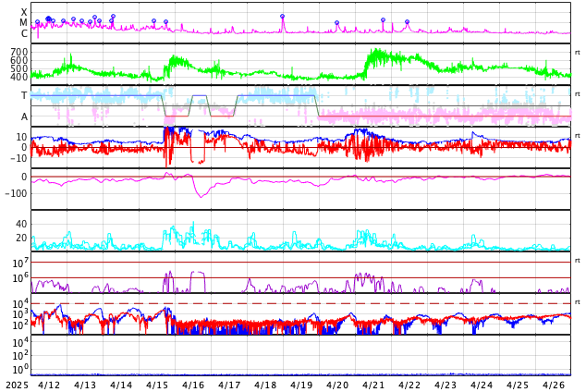Image resolution: width=586 pixels, height=392 pixels.
Task: Select the 400 tick on the green speed panel
Action: pyautogui.click(x=19, y=77)
